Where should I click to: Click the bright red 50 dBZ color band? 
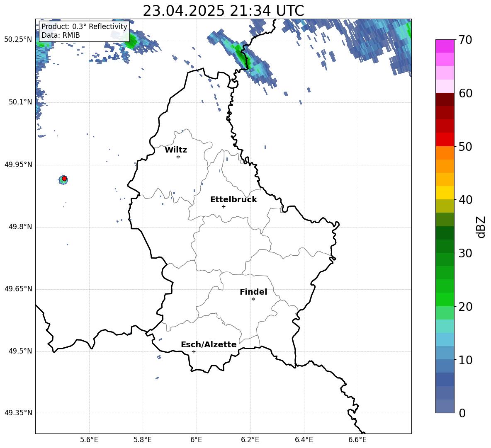tap(445, 140)
